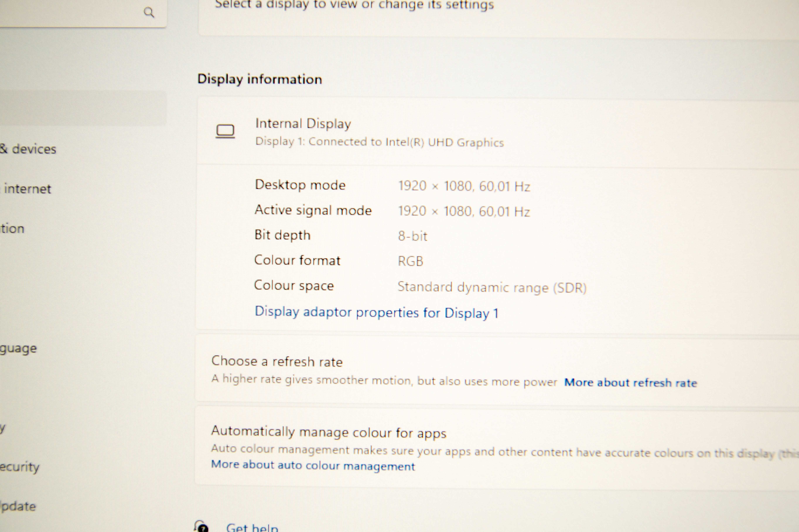Click the Display information heading
Viewport: 799px width, 532px height.
260,79
